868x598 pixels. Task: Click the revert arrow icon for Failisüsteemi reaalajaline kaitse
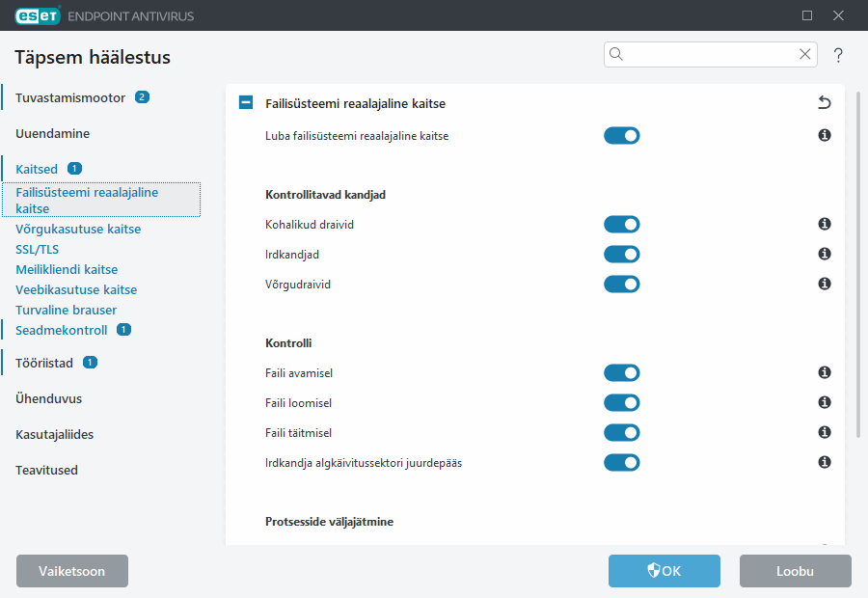click(824, 102)
